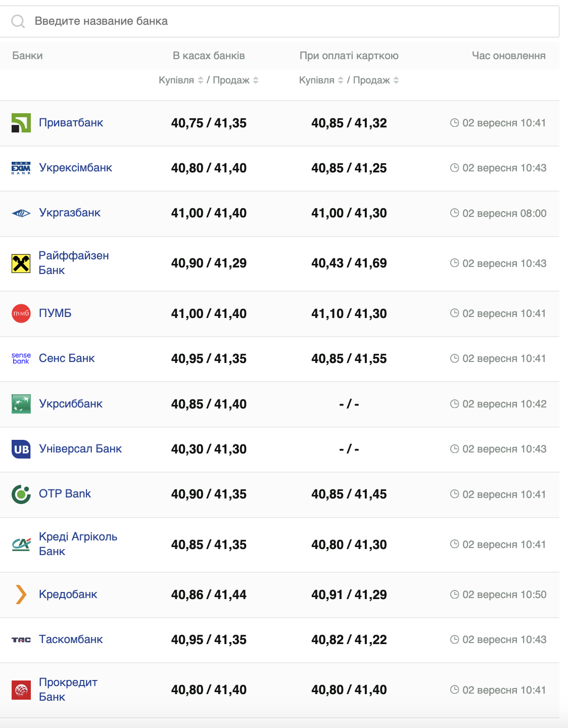Click the Прокредит Банк red logo
This screenshot has width=568, height=728.
[x=21, y=690]
